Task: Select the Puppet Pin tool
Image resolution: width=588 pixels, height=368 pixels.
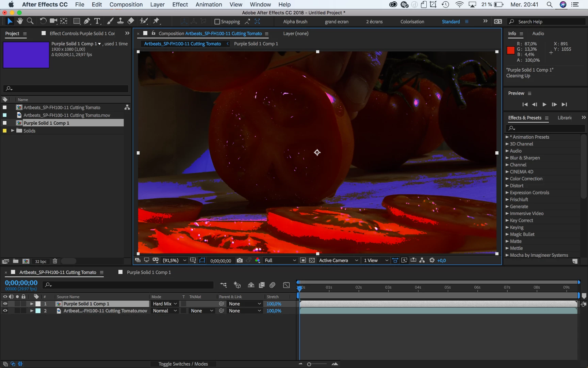Action: tap(156, 21)
